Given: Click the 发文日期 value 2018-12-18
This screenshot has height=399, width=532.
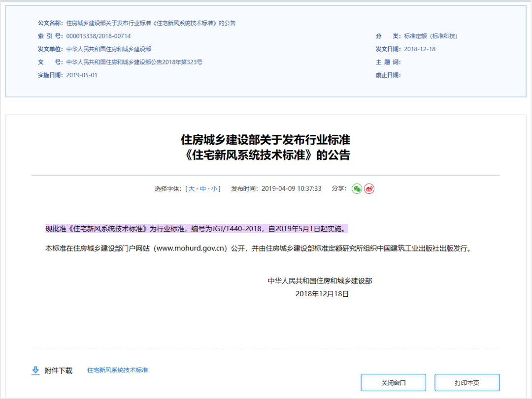Looking at the screenshot, I should coord(420,49).
